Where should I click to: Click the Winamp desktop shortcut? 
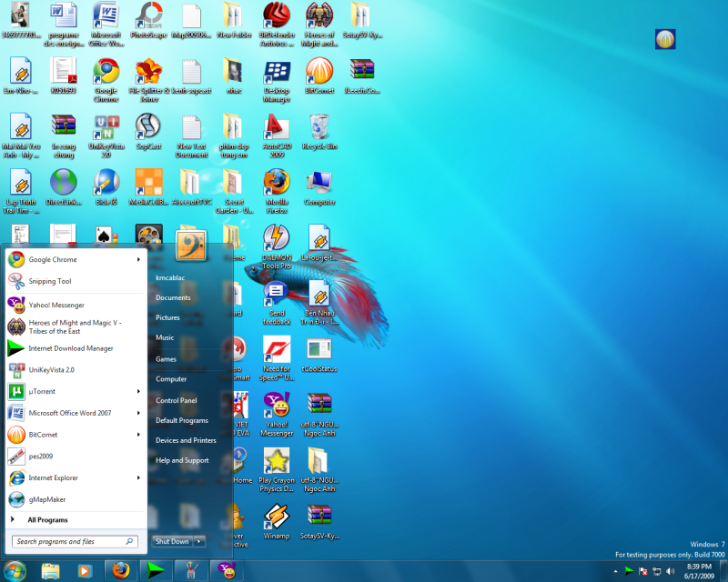[x=276, y=519]
